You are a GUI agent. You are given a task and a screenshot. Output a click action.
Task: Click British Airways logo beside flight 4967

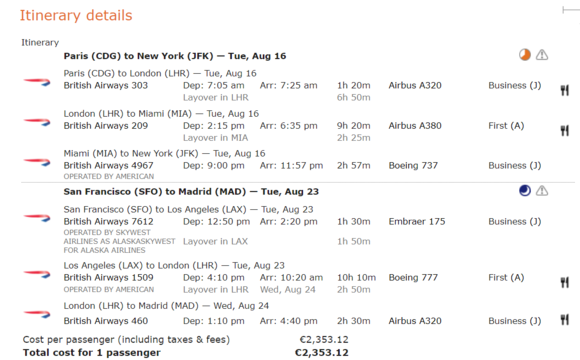click(37, 162)
